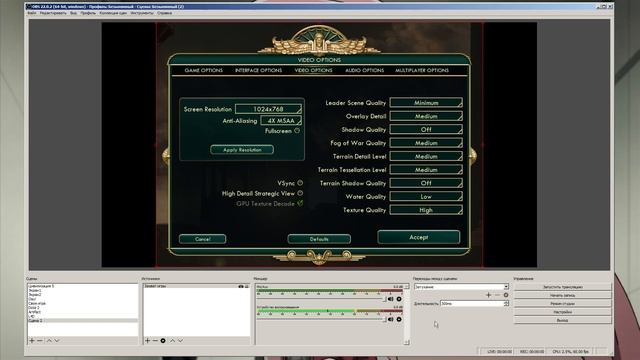Toggle visibility eye of the game capture source
This screenshot has width=640, height=360.
point(241,286)
